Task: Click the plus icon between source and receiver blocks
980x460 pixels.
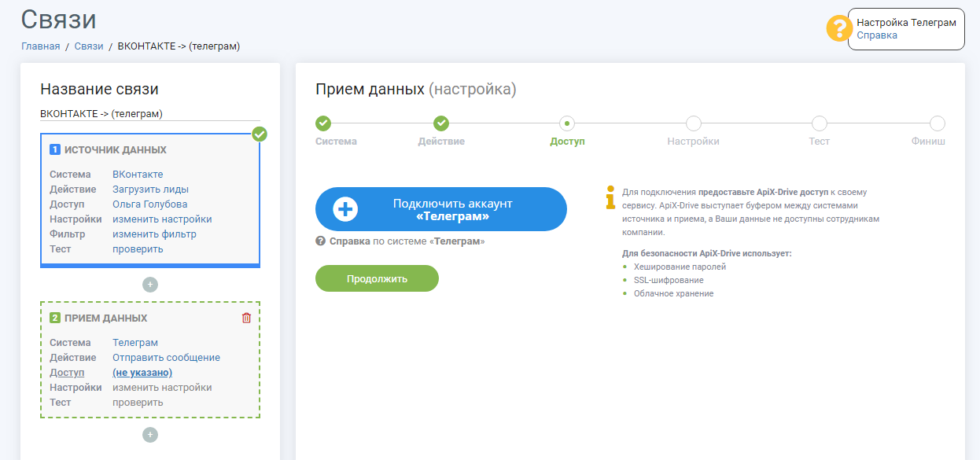Action: pos(150,285)
